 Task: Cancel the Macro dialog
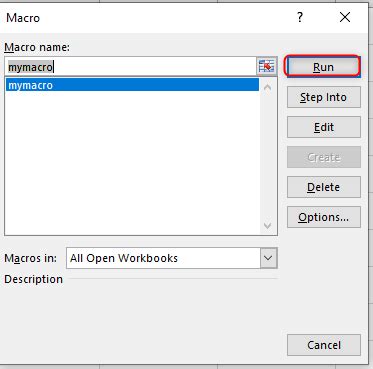324,345
